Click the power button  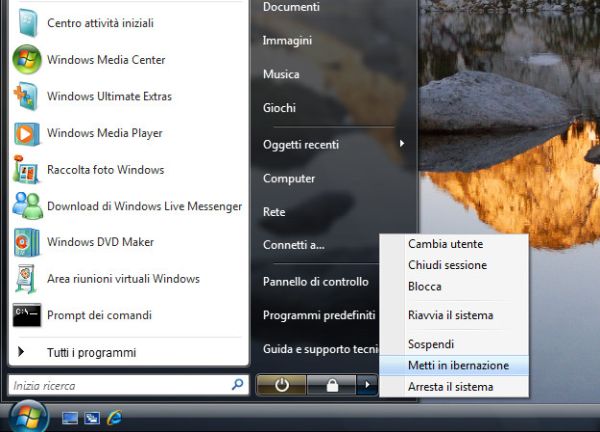tap(281, 385)
